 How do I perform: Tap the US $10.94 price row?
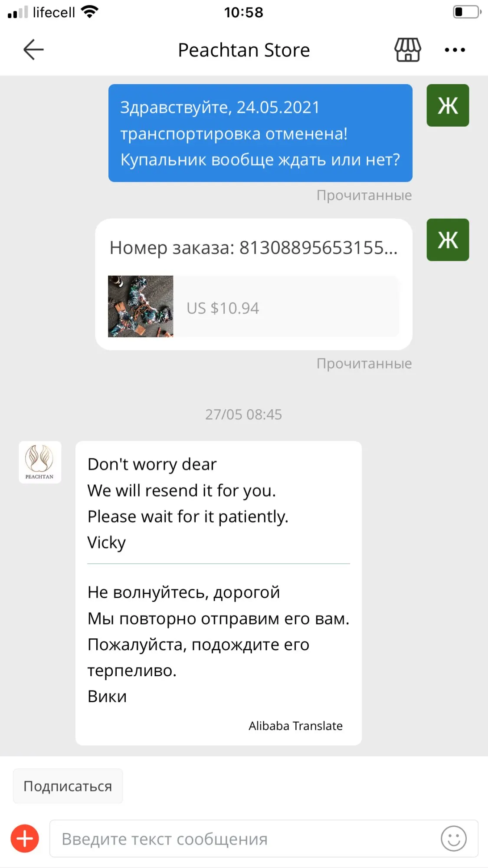pyautogui.click(x=286, y=306)
